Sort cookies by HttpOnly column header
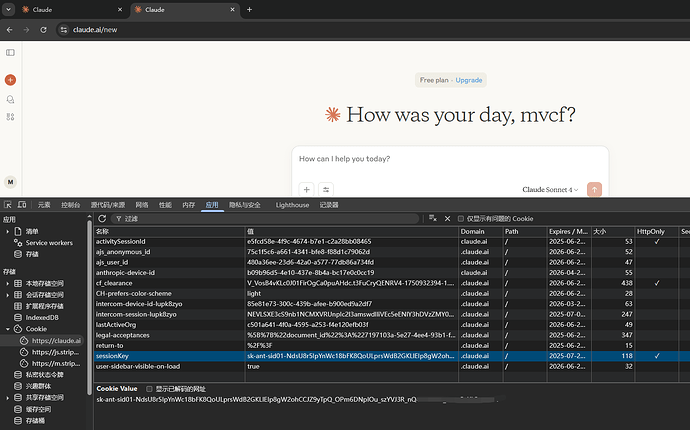This screenshot has width=690, height=430. click(656, 232)
